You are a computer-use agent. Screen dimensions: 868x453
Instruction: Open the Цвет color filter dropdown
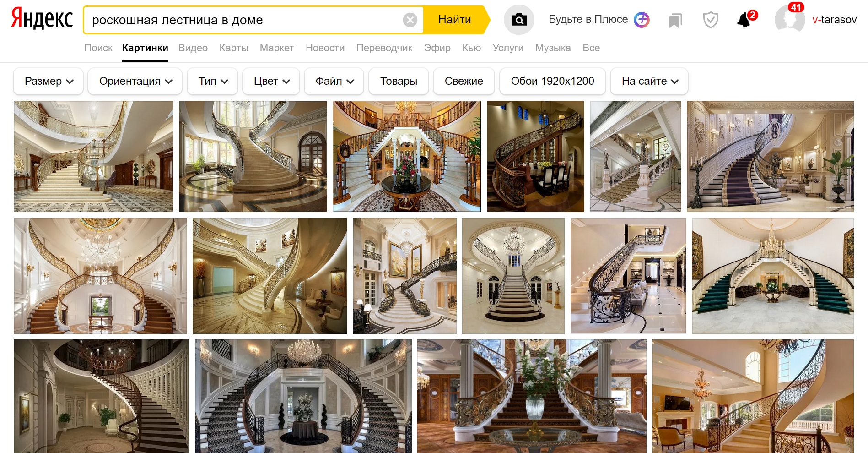coord(271,81)
